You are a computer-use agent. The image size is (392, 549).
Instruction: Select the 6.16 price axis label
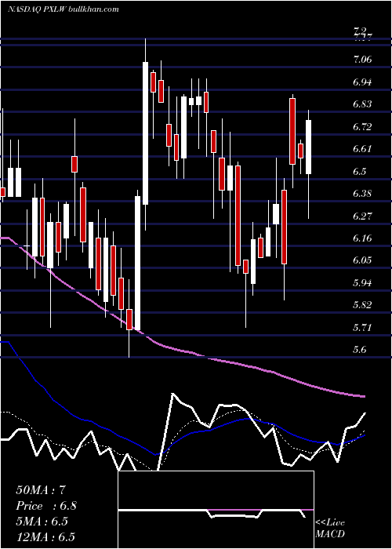click(x=362, y=238)
